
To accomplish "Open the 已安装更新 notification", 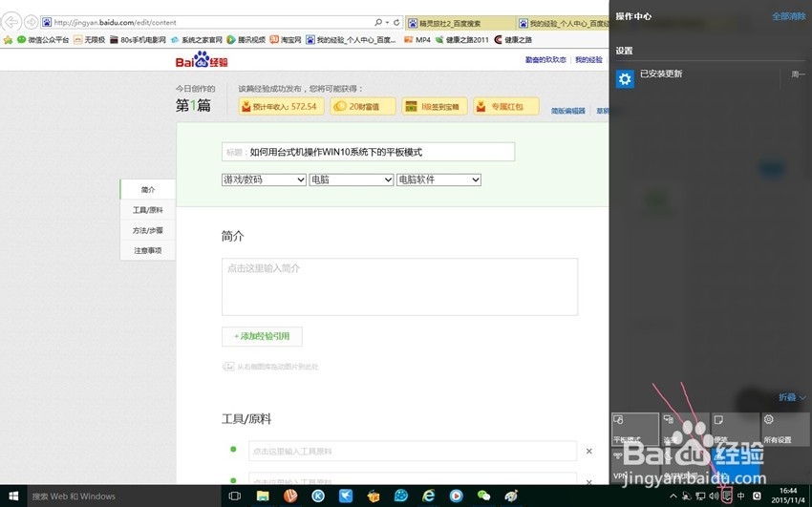I will coord(711,78).
